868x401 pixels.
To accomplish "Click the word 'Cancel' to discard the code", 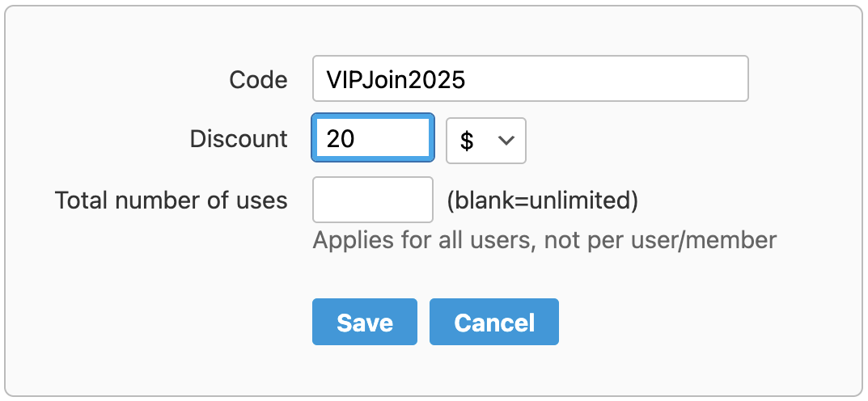I will coord(494,323).
